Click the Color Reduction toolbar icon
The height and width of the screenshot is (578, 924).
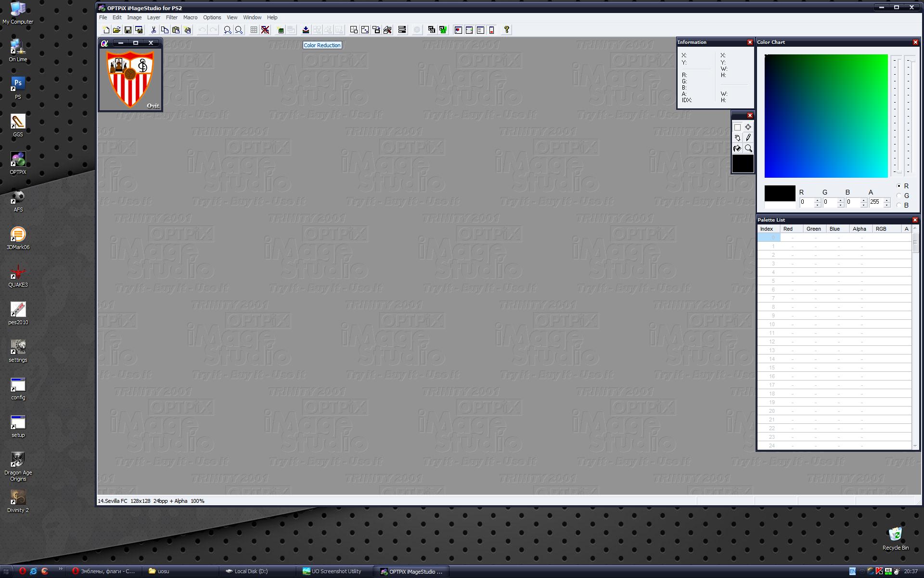pos(306,30)
